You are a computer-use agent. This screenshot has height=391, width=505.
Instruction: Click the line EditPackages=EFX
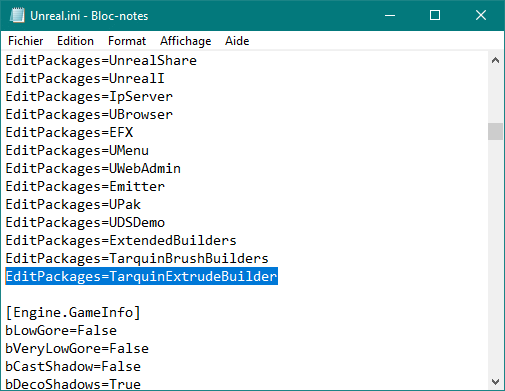69,133
